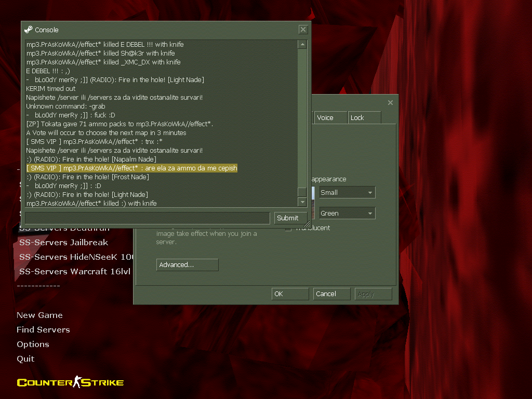This screenshot has width=532, height=399.
Task: Click console line about Tokata ammo packs
Action: pos(120,124)
